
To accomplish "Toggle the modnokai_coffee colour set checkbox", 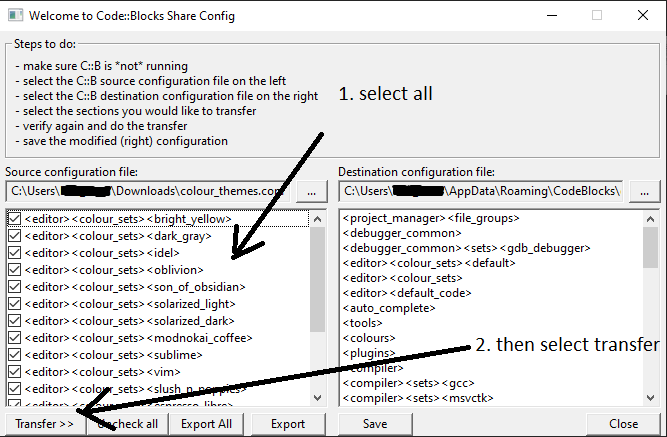I will [x=14, y=338].
